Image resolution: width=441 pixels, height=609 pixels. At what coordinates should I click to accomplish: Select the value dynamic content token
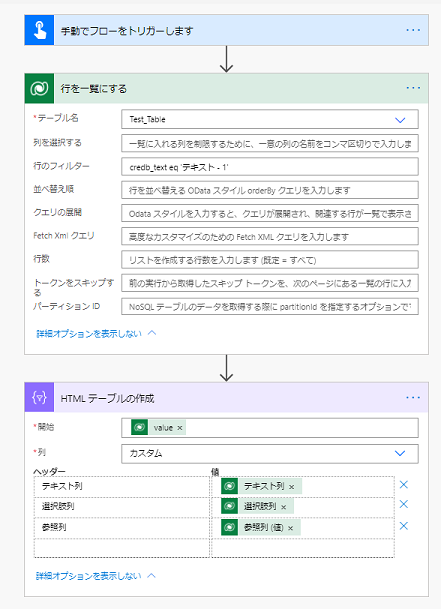point(159,428)
